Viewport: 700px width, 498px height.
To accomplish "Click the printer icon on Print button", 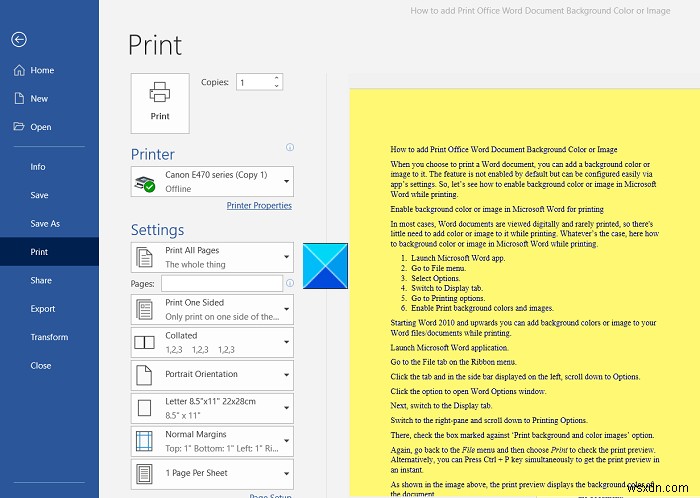I will click(160, 92).
